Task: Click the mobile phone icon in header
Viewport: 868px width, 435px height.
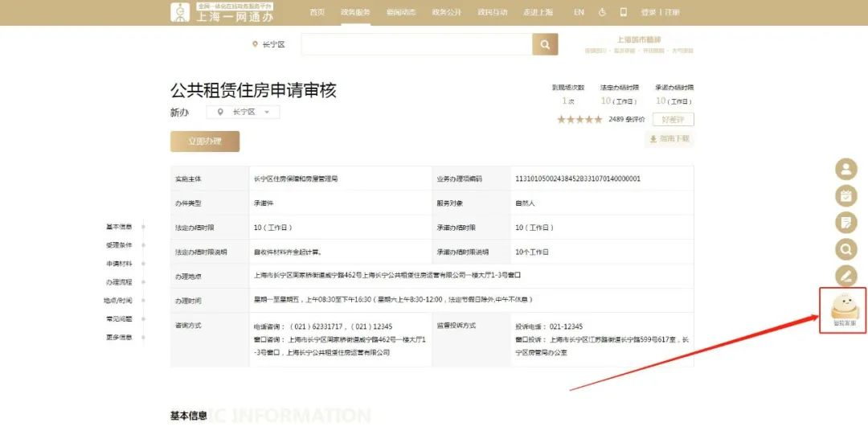Action: (623, 12)
